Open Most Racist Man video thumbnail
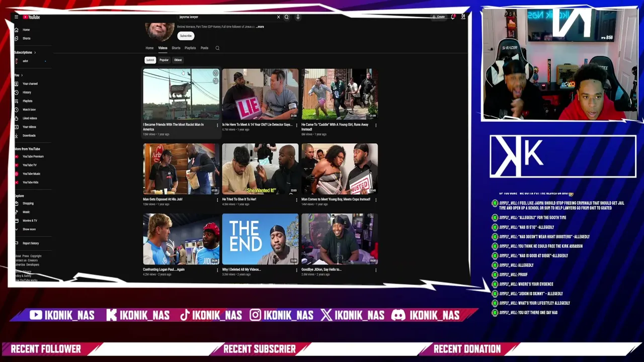The height and width of the screenshot is (362, 644). coord(181,95)
